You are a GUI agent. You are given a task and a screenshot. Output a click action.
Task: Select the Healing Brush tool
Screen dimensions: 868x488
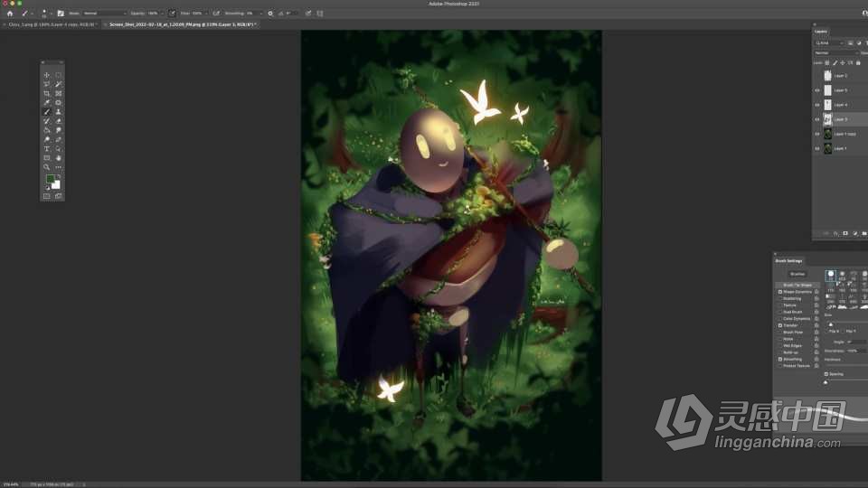(x=58, y=102)
